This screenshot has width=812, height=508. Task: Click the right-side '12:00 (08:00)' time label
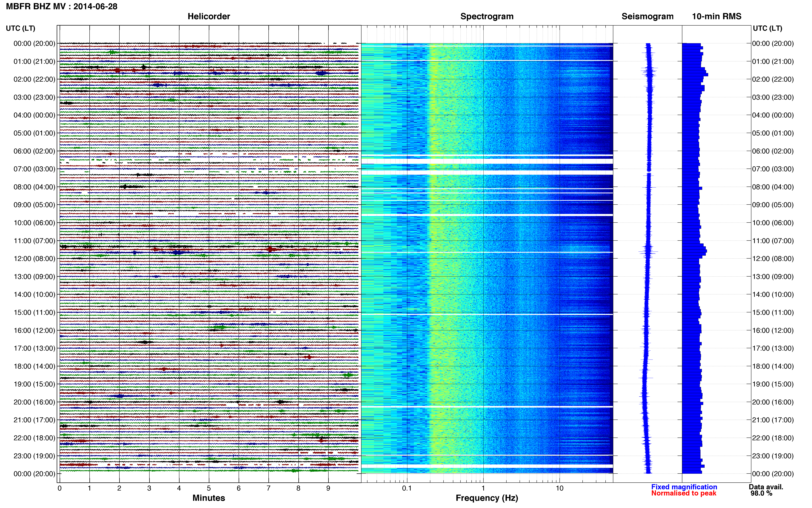(773, 259)
